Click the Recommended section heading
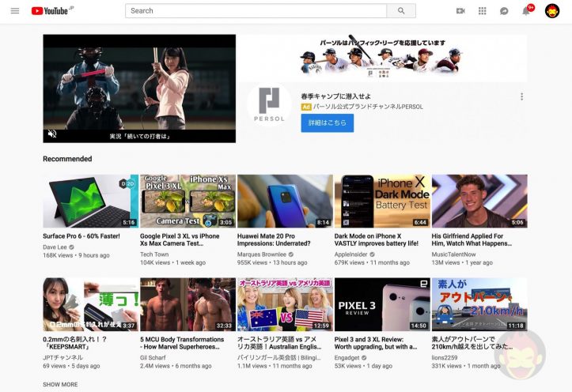Viewport: 572px width, 392px height. (67, 159)
